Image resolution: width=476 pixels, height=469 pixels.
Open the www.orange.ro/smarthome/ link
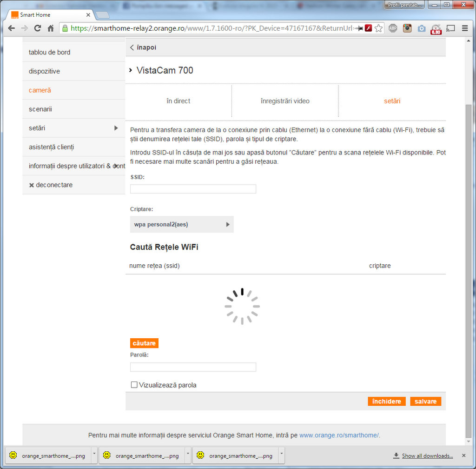pyautogui.click(x=339, y=435)
